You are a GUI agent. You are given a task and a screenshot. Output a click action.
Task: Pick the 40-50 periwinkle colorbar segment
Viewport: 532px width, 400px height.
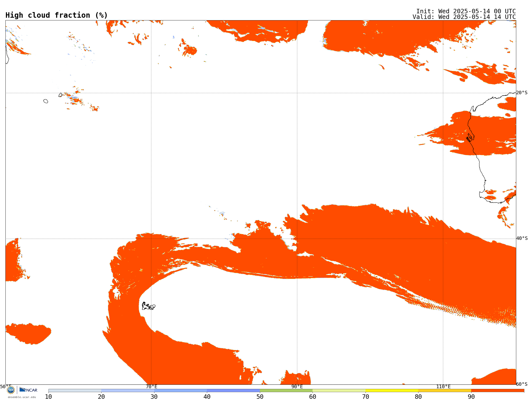233,391
